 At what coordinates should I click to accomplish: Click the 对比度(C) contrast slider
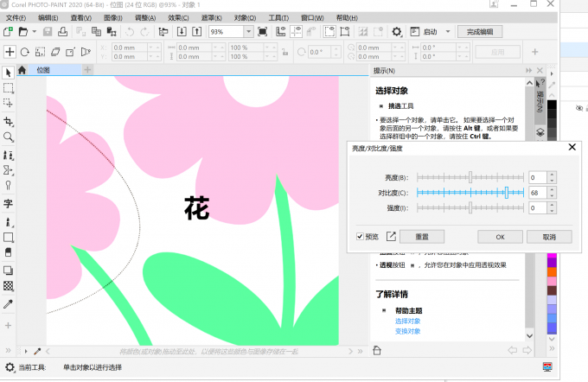[470, 193]
